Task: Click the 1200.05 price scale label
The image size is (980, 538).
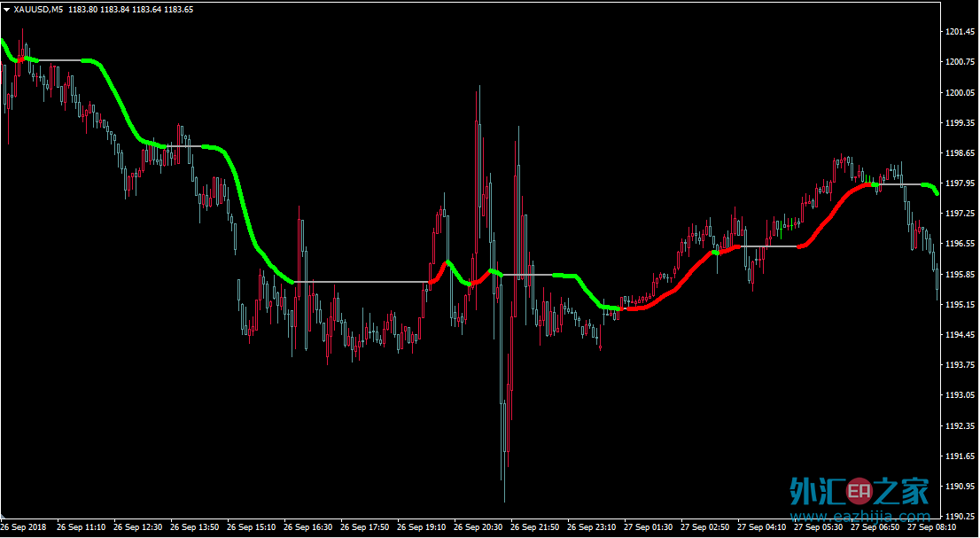Action: click(961, 92)
